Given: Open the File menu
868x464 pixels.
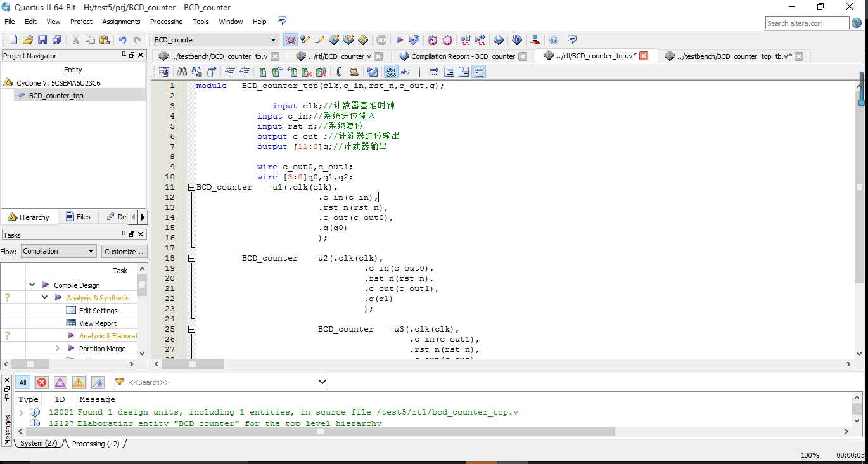Looking at the screenshot, I should pyautogui.click(x=10, y=22).
